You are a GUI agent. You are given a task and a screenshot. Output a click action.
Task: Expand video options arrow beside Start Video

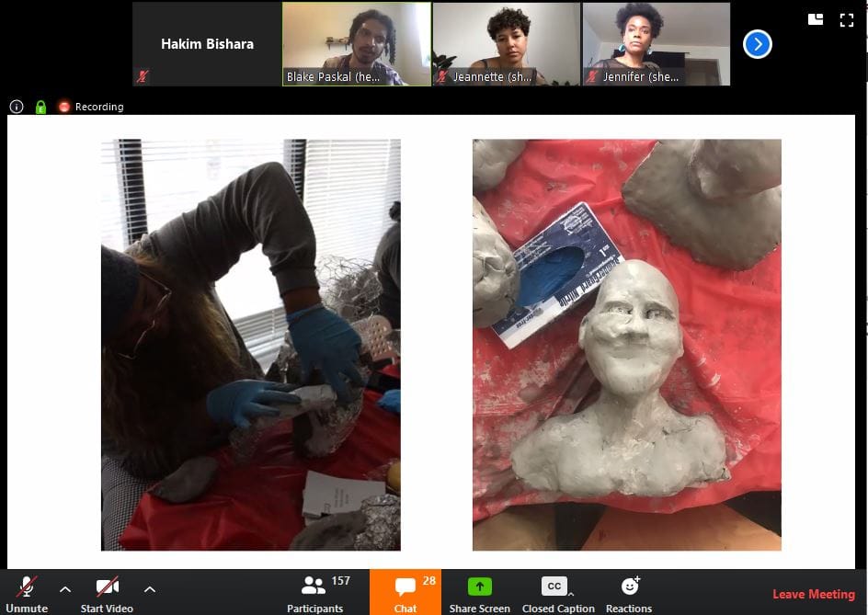[150, 588]
